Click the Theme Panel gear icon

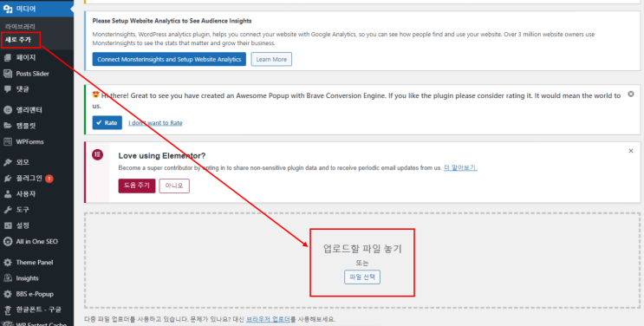click(8, 263)
